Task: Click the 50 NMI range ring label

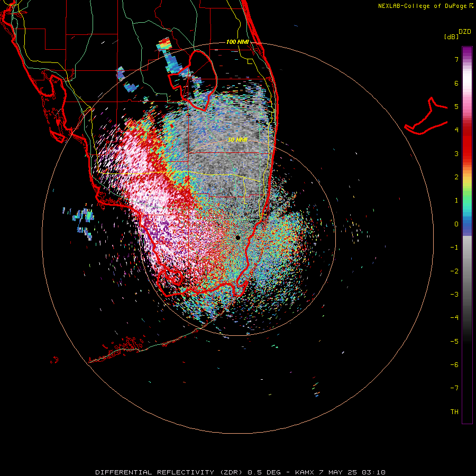Action: (x=237, y=140)
